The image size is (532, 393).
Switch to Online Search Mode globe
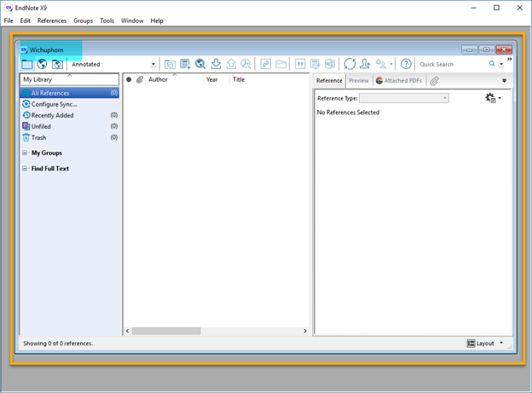coord(42,64)
